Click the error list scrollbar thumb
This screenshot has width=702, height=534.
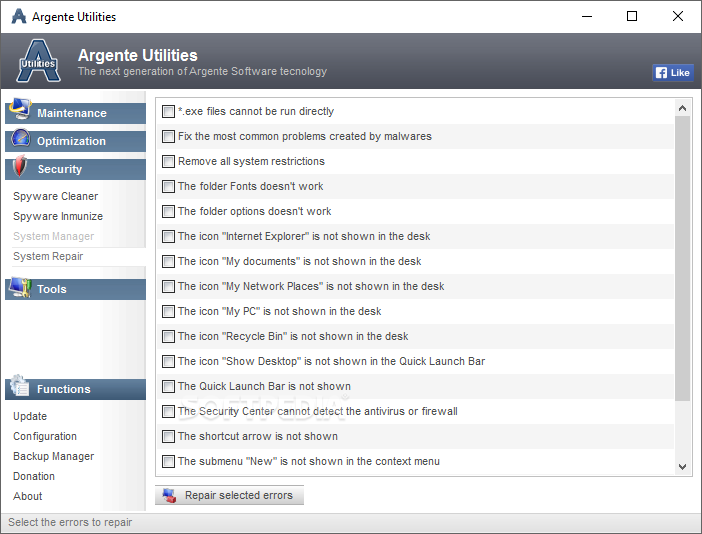(x=682, y=258)
